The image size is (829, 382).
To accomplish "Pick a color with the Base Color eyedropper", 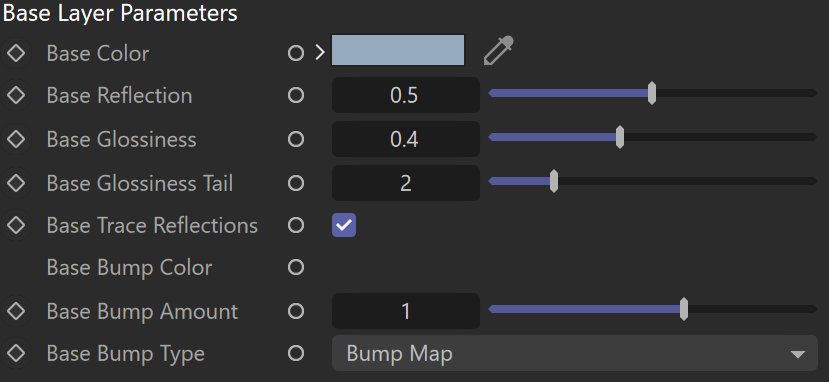I will [499, 51].
